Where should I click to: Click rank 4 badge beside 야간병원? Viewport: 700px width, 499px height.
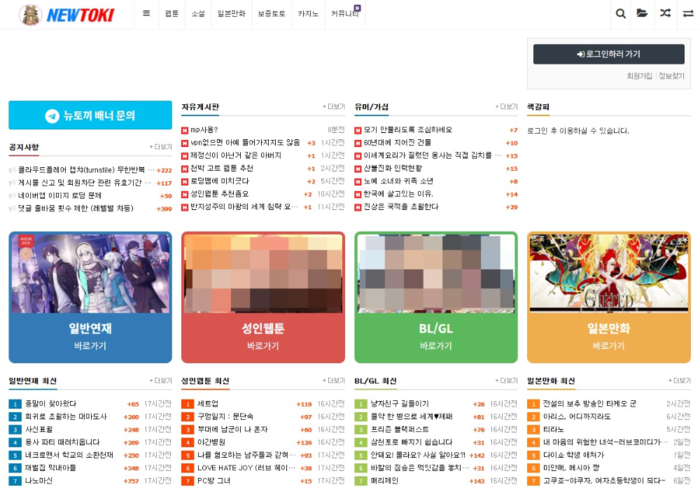pos(188,443)
